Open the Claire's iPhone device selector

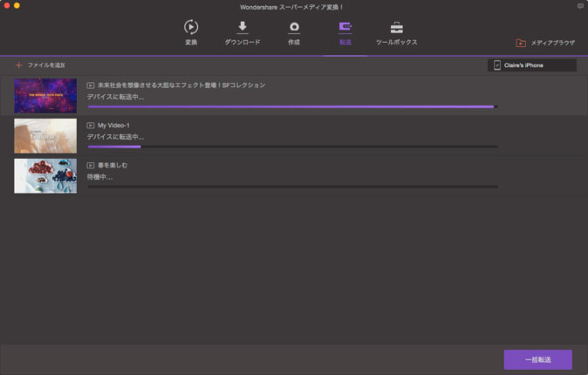click(x=532, y=65)
